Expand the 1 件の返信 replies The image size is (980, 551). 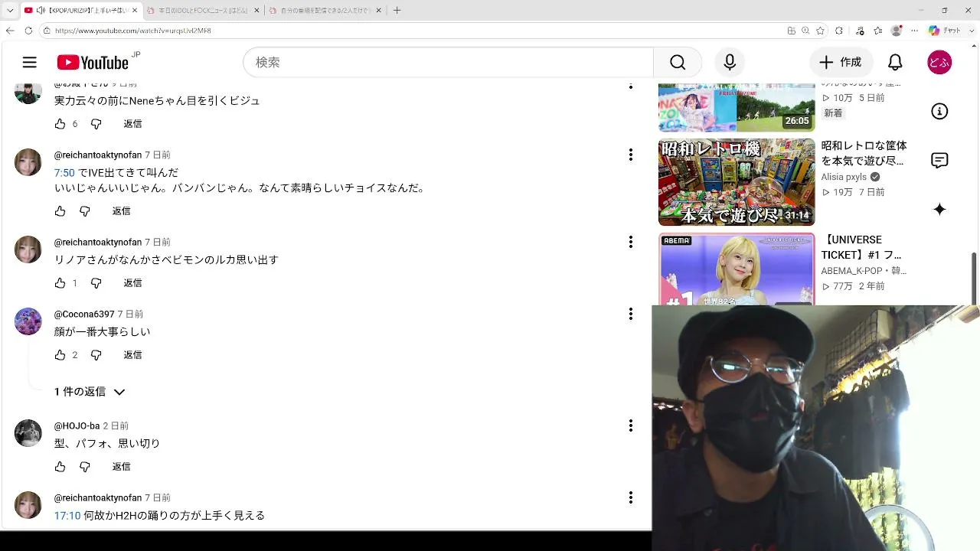(x=90, y=392)
